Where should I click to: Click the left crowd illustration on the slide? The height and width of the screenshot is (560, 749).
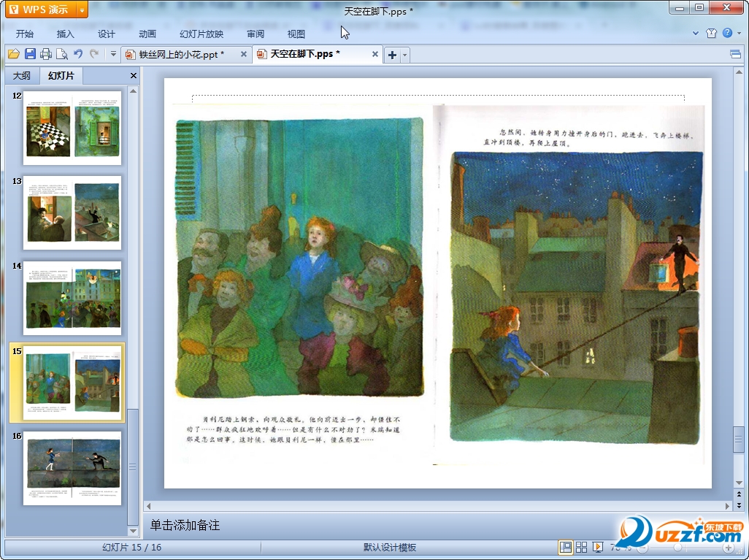coord(299,257)
